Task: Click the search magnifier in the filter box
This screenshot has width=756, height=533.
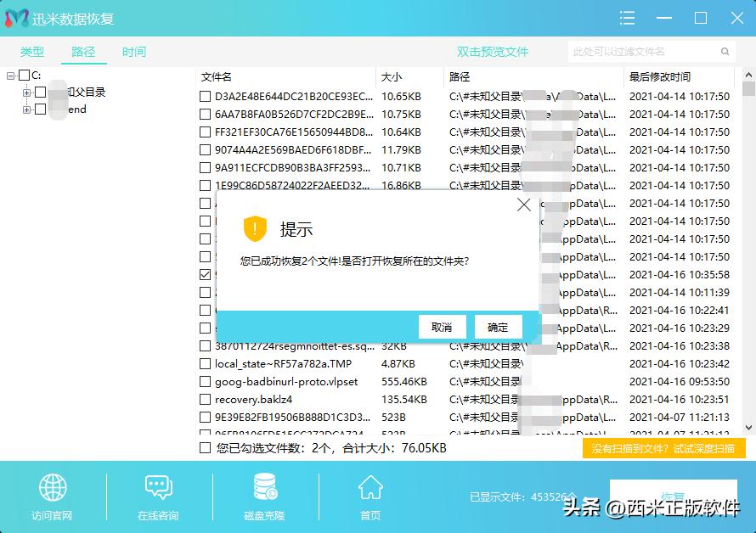Action: pyautogui.click(x=724, y=51)
